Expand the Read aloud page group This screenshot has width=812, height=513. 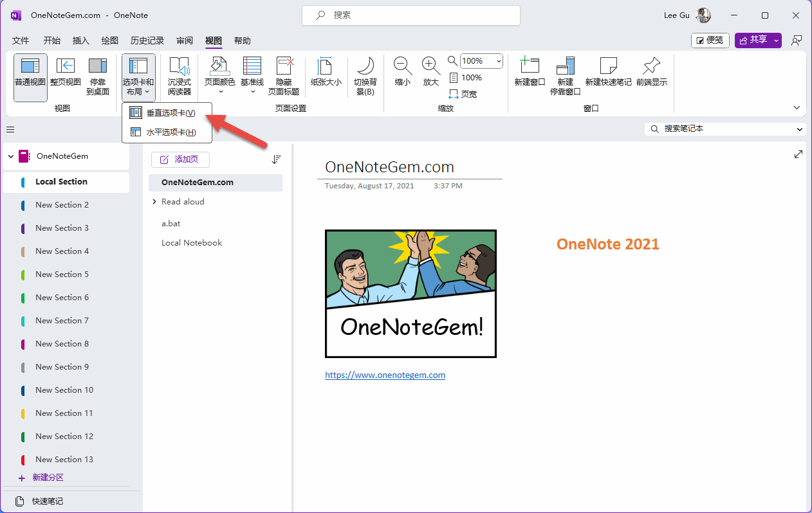click(x=154, y=202)
